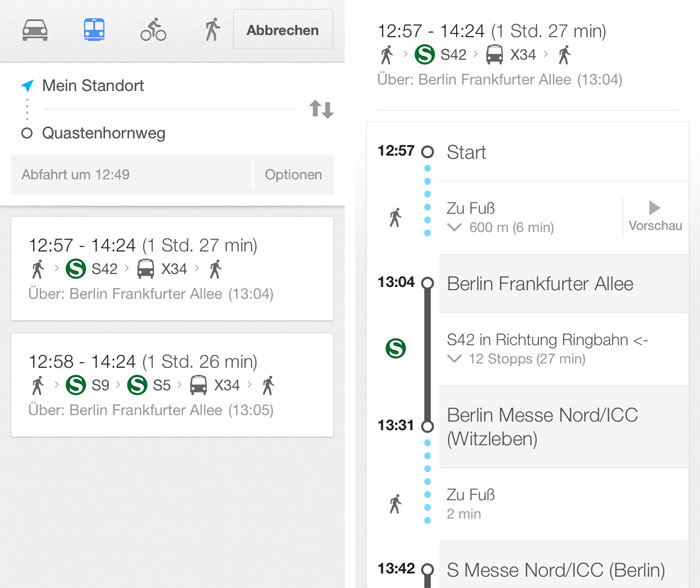Select the car driving mode icon

(35, 30)
